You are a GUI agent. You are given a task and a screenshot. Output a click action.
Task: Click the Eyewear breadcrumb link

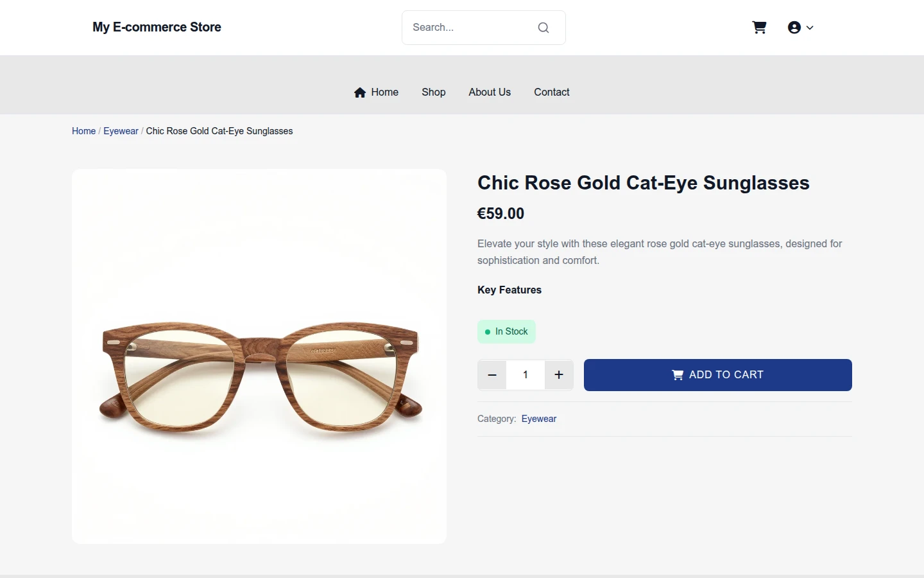[x=121, y=131]
